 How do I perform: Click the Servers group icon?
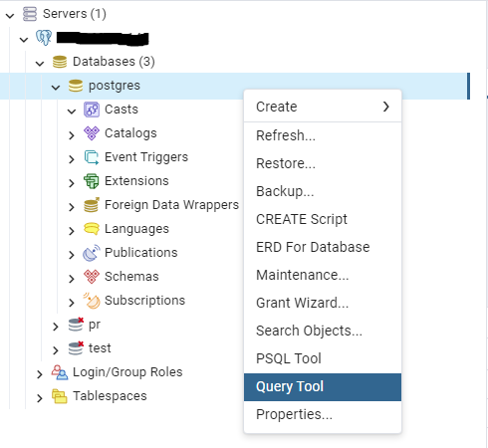(x=30, y=14)
